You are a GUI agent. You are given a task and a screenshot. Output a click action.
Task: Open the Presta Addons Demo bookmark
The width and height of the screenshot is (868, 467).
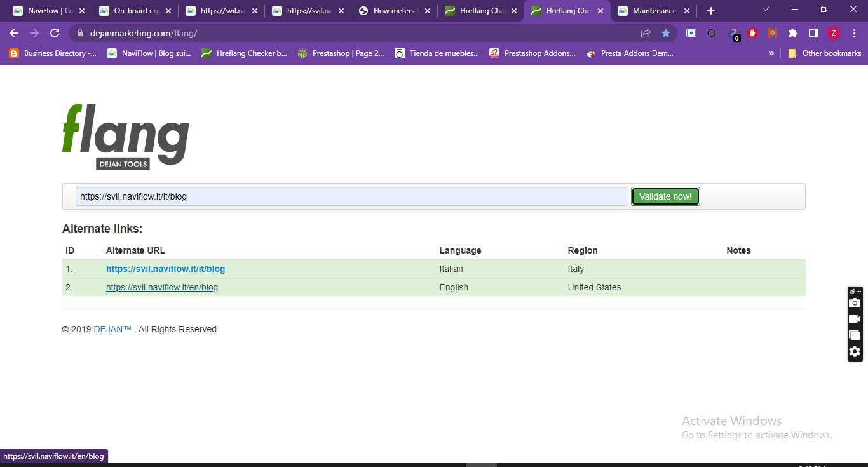(630, 53)
